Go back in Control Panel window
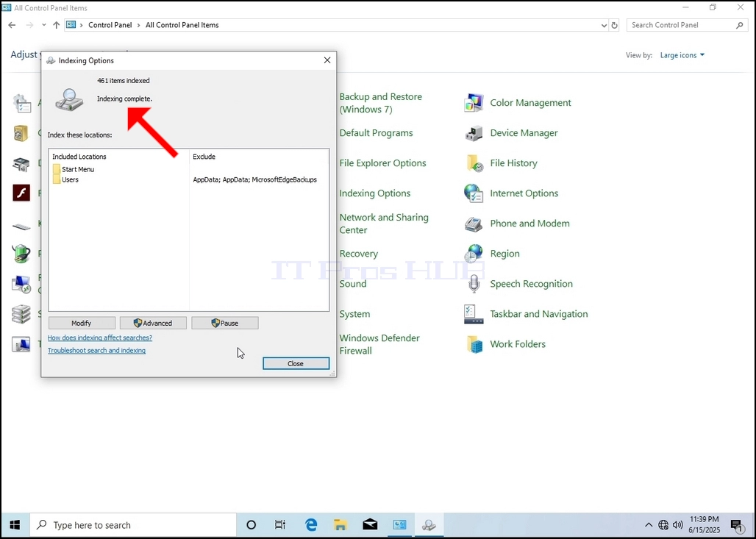 pos(12,25)
